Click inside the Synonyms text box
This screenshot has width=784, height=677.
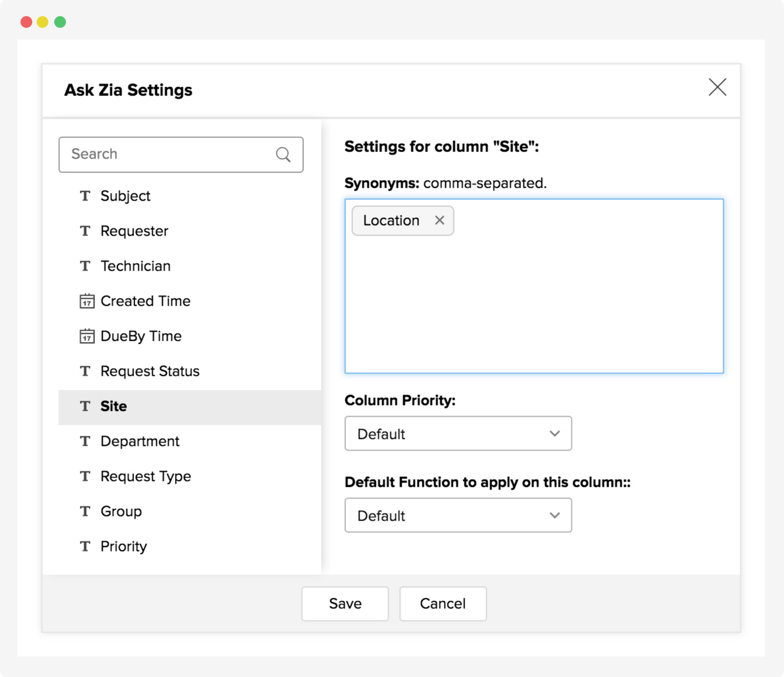tap(534, 303)
